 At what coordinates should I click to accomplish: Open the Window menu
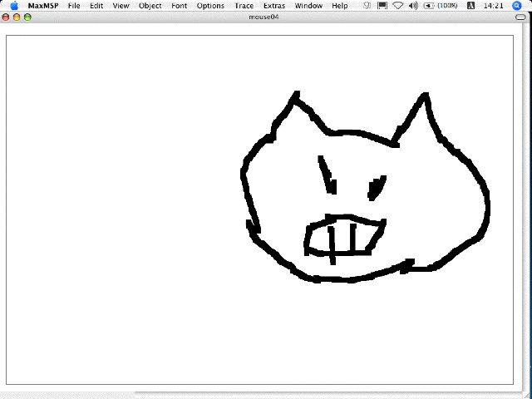click(x=308, y=6)
